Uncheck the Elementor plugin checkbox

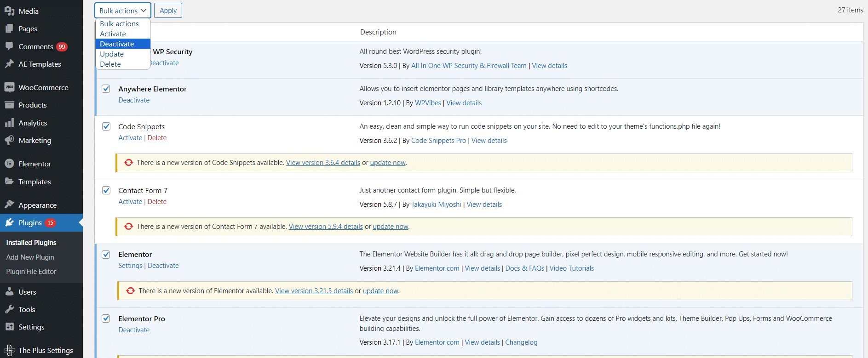106,254
